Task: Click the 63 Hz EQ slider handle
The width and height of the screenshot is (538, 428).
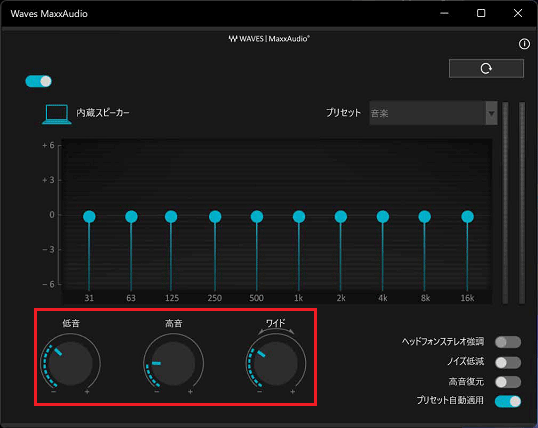Action: coord(131,217)
